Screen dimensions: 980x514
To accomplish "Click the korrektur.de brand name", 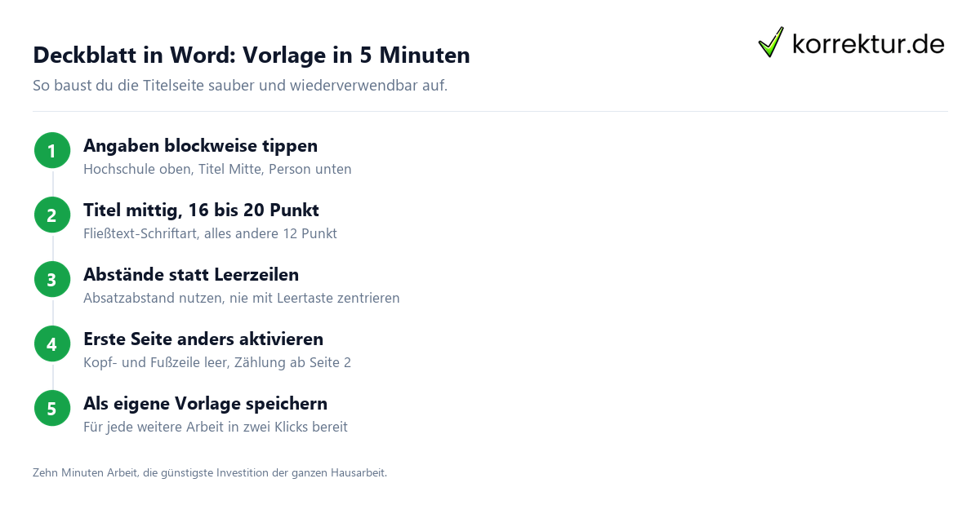I will (x=868, y=43).
